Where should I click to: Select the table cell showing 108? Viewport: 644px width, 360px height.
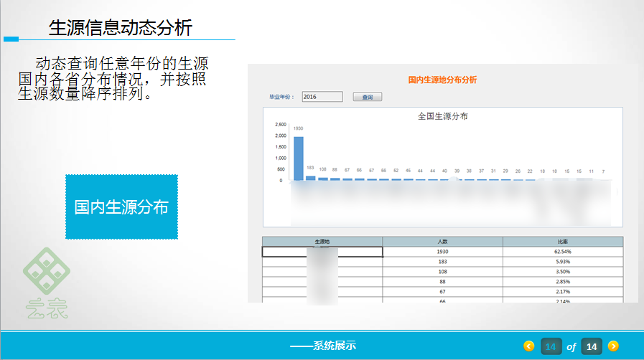click(x=442, y=272)
